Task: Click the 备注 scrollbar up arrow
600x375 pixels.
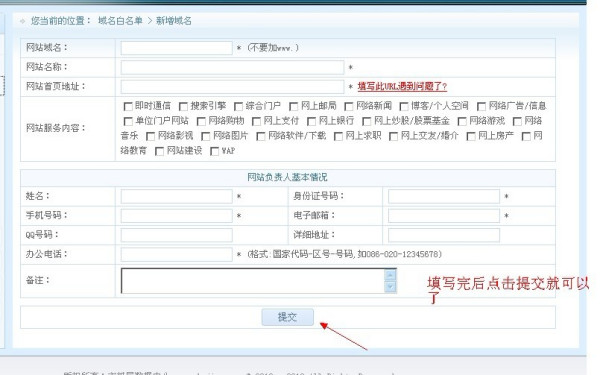Action: tap(390, 275)
